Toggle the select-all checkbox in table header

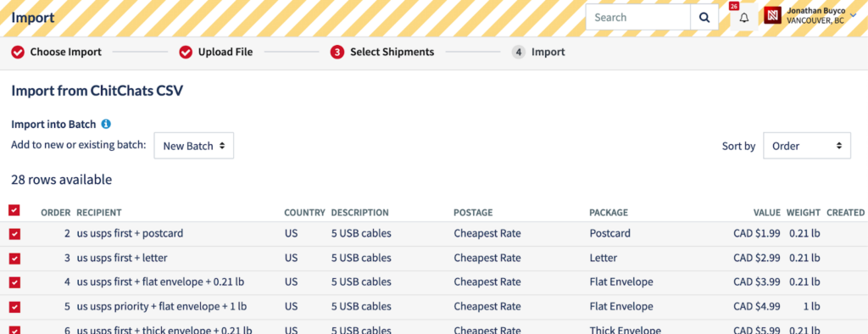click(14, 210)
